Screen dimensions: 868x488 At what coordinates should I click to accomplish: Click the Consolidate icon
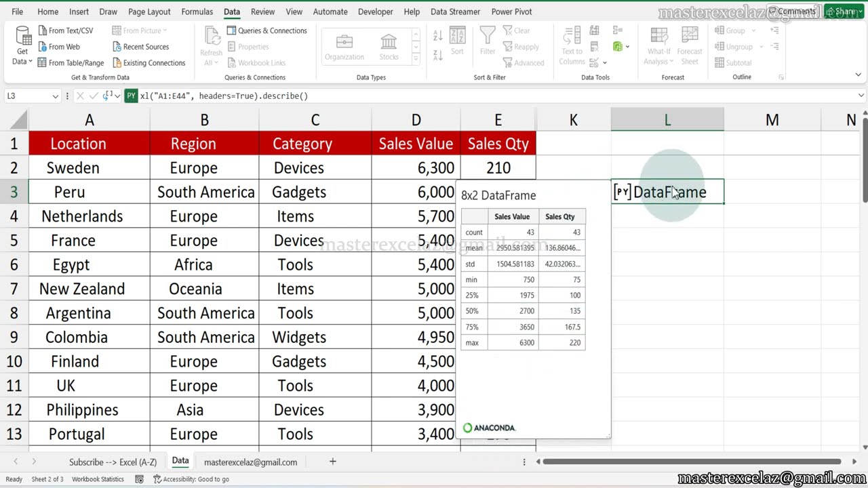(x=617, y=30)
